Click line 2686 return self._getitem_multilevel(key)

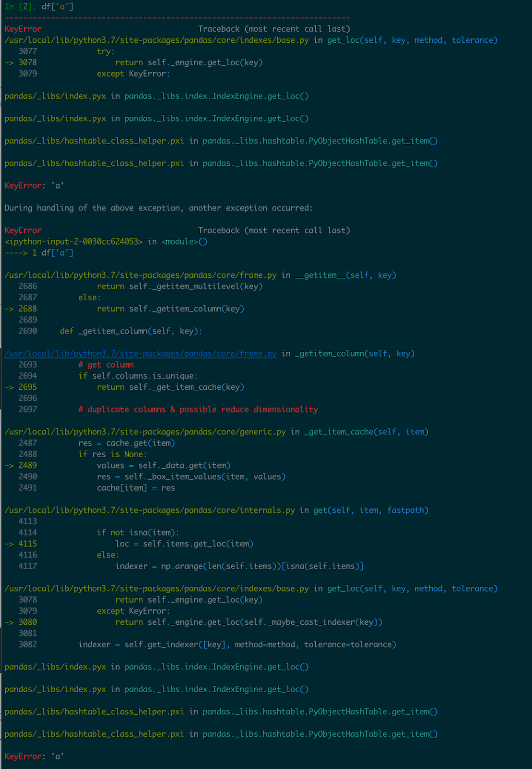(x=140, y=286)
